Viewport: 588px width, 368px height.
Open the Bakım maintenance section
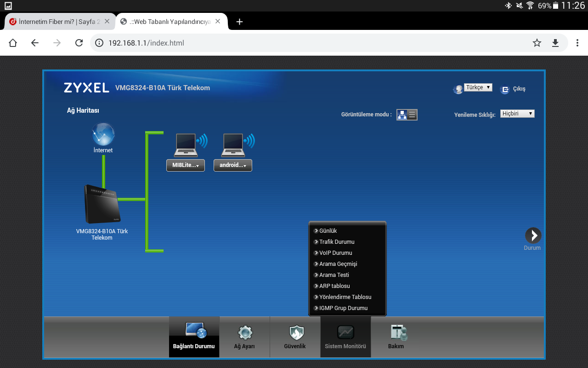tap(396, 337)
